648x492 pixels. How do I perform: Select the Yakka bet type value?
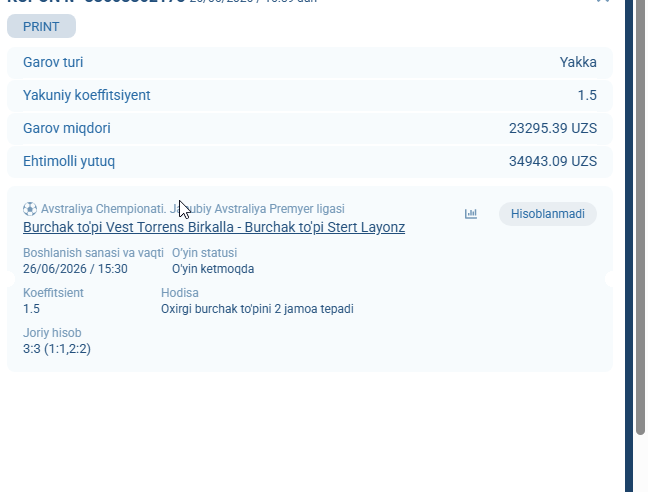click(578, 62)
